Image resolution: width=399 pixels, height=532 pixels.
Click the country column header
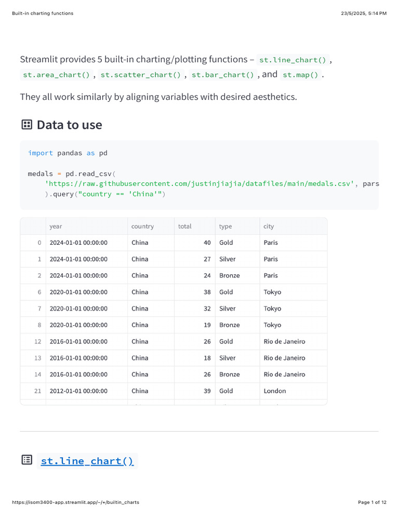point(151,227)
